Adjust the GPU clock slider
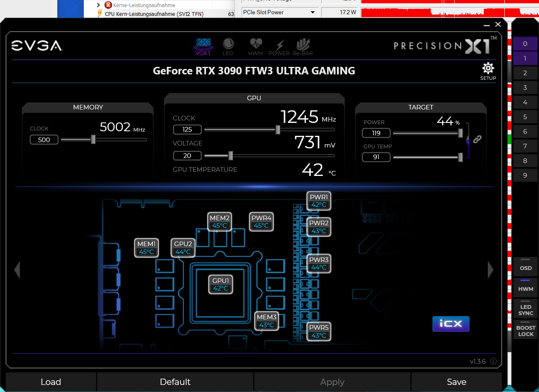This screenshot has width=539, height=392. tap(278, 130)
